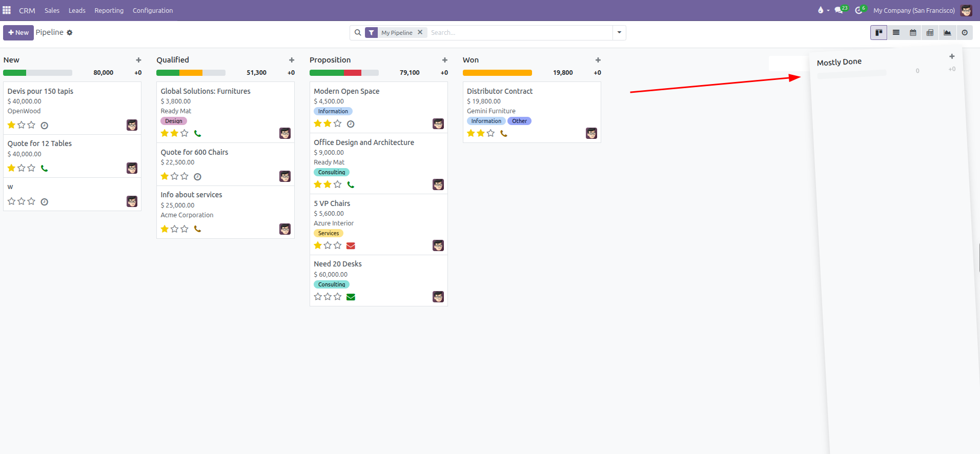This screenshot has width=980, height=454.
Task: Click the New button
Action: coord(18,33)
